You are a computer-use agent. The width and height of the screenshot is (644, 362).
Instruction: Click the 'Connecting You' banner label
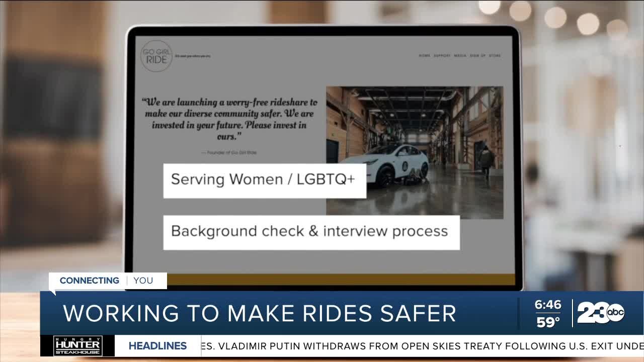point(108,281)
